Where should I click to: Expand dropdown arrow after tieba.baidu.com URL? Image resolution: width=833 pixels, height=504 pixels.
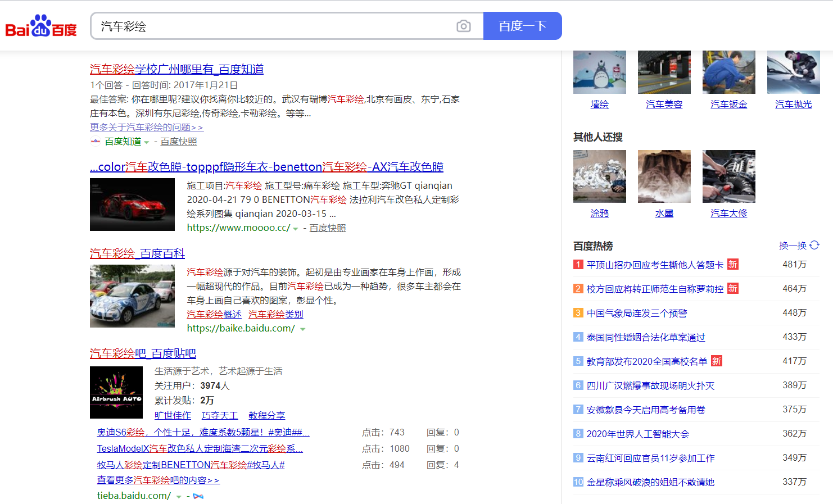pyautogui.click(x=179, y=497)
